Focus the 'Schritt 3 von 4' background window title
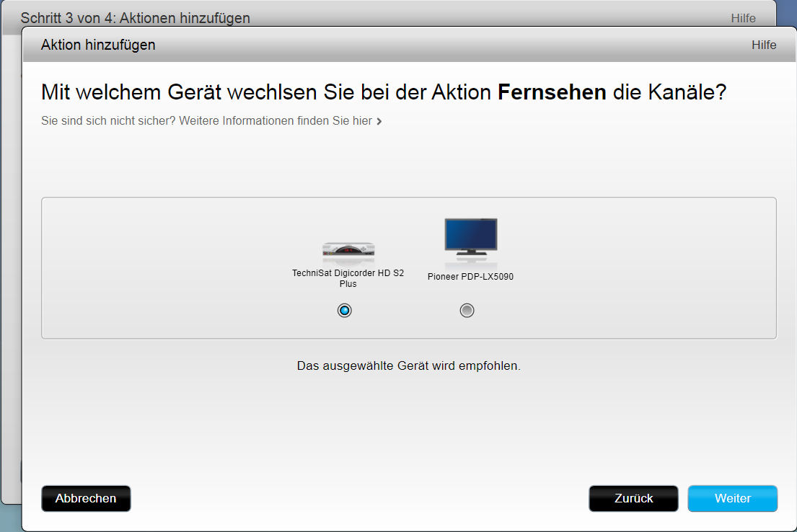This screenshot has width=797, height=532. (x=136, y=18)
